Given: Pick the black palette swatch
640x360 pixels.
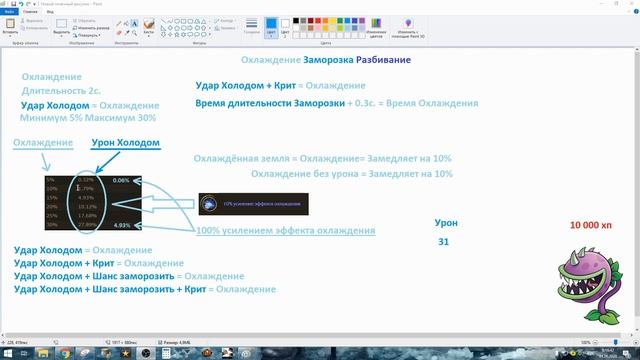Looking at the screenshot, I should (296, 20).
